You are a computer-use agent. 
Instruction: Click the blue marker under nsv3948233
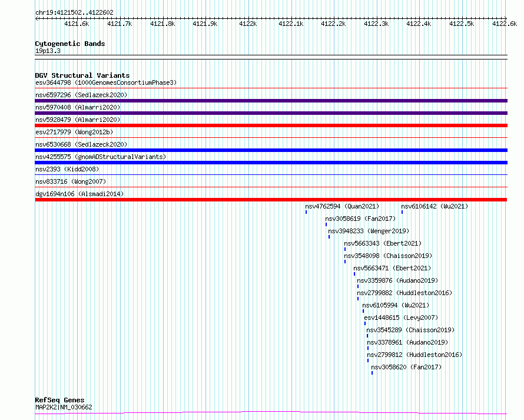[329, 237]
